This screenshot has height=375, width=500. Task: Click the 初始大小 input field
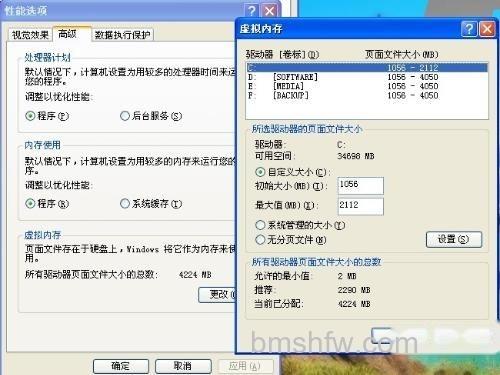[x=361, y=186]
